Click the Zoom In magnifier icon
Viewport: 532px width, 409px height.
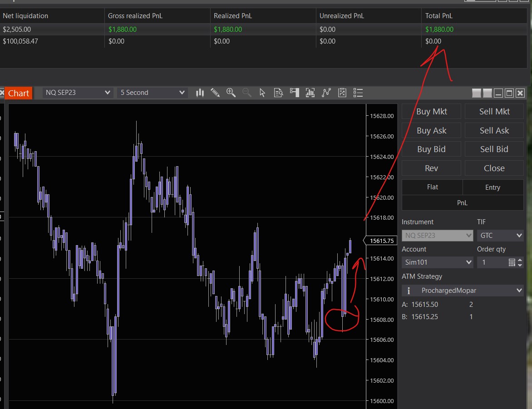pyautogui.click(x=231, y=93)
